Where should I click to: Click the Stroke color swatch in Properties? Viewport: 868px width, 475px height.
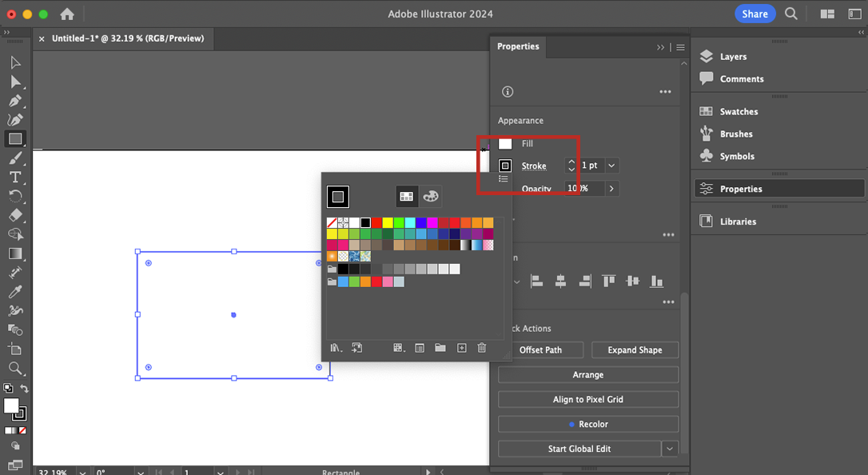click(505, 166)
